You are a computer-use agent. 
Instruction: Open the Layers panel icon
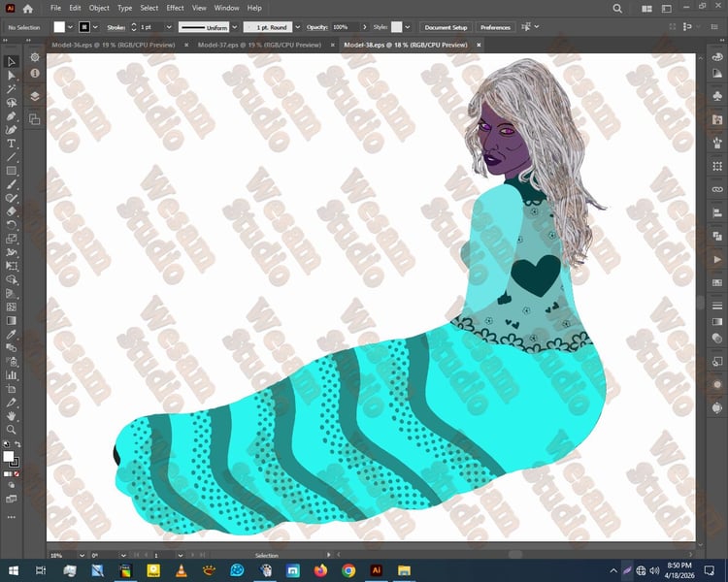[35, 96]
